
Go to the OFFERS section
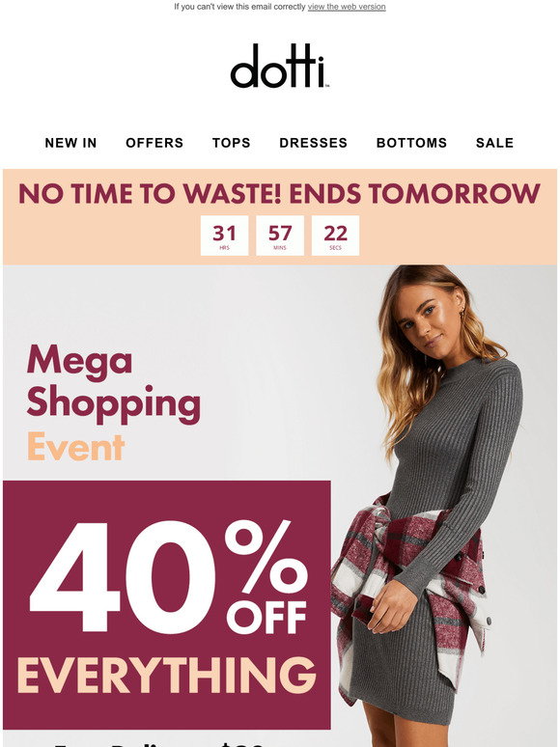point(154,143)
